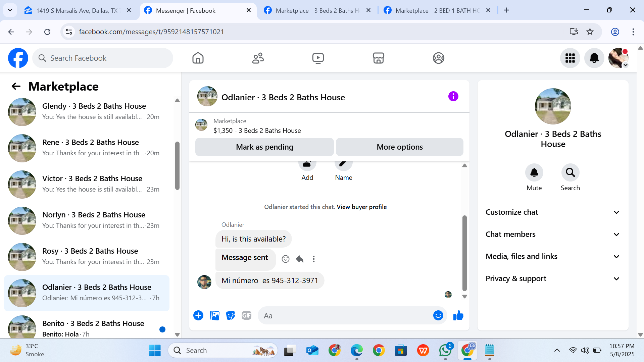Open the Chrome browser profile icon
Image resolution: width=644 pixels, height=362 pixels.
pos(615,32)
